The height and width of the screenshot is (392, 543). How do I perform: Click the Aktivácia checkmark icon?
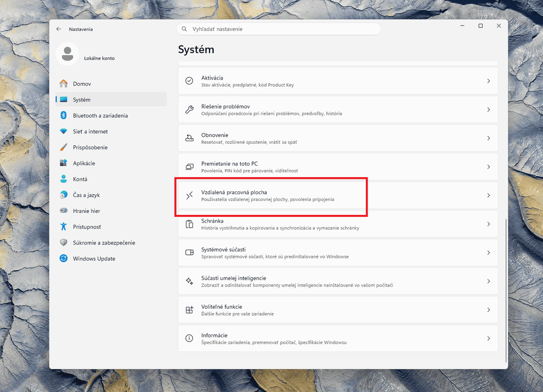point(189,81)
